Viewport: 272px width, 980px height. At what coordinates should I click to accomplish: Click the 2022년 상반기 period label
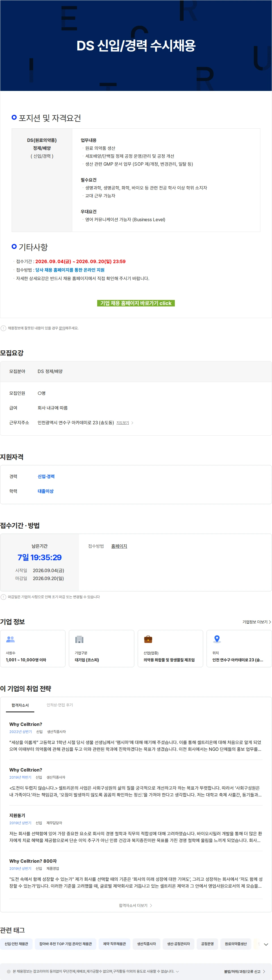[21, 732]
